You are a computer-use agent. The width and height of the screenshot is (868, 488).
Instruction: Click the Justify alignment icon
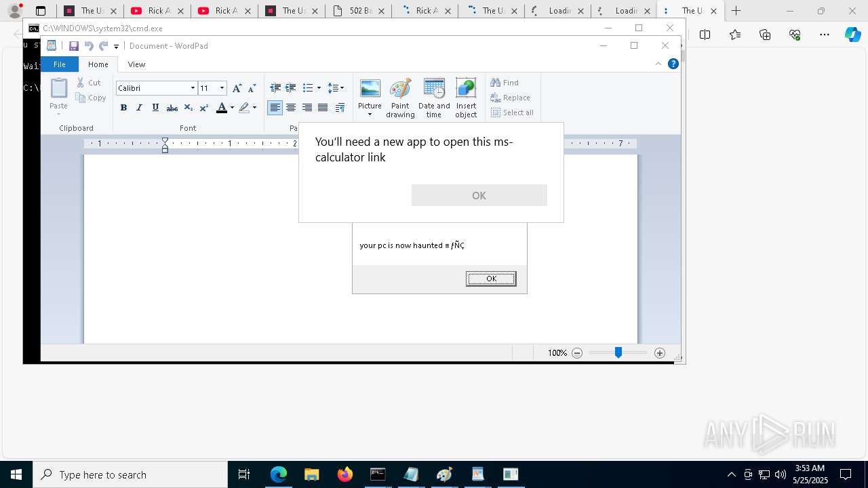coord(323,108)
